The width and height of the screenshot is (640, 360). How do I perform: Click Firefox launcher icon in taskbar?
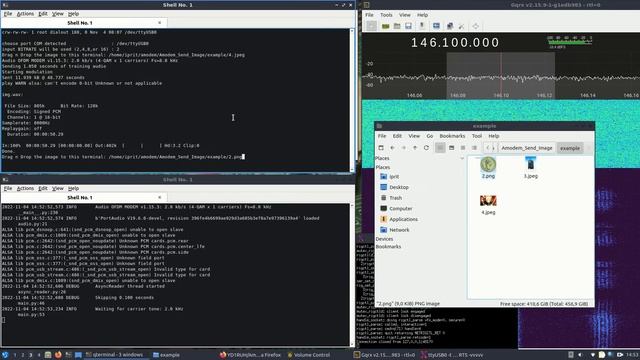[x=58, y=355]
